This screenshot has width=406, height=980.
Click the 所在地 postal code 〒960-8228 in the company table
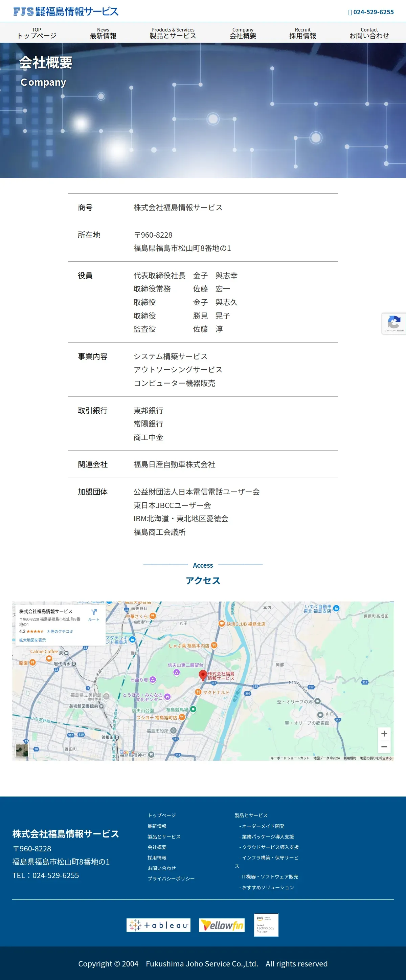(x=153, y=235)
